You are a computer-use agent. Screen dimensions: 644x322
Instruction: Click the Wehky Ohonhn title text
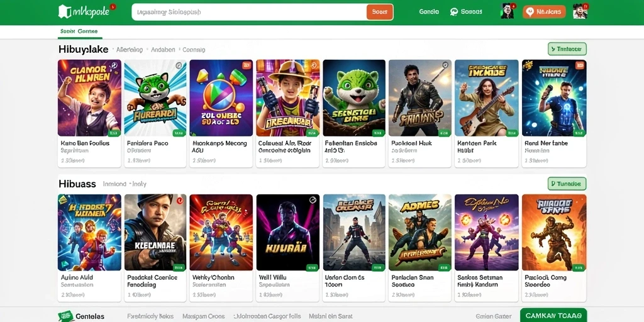pyautogui.click(x=213, y=277)
